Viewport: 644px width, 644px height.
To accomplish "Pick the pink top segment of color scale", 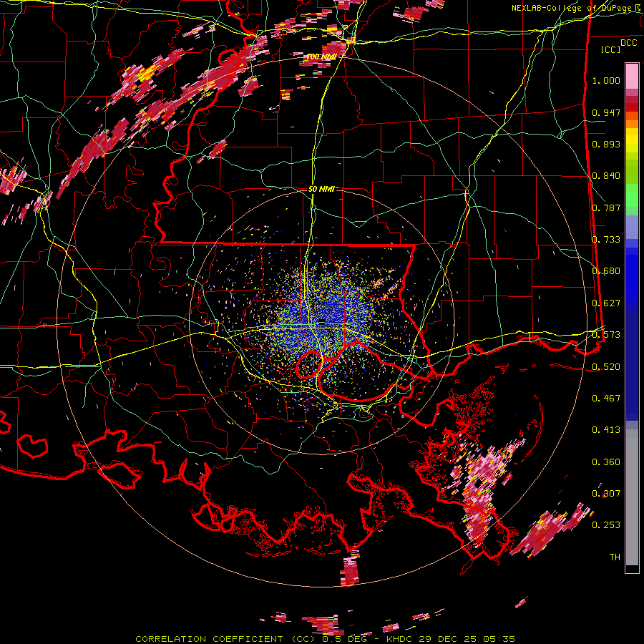I will point(632,76).
